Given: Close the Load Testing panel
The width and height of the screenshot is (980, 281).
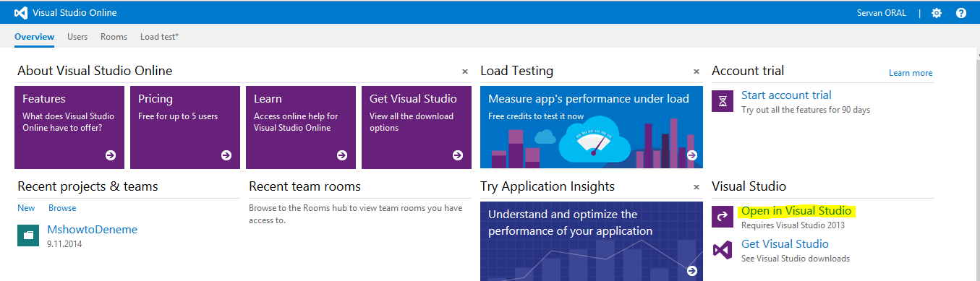Looking at the screenshot, I should click(696, 72).
